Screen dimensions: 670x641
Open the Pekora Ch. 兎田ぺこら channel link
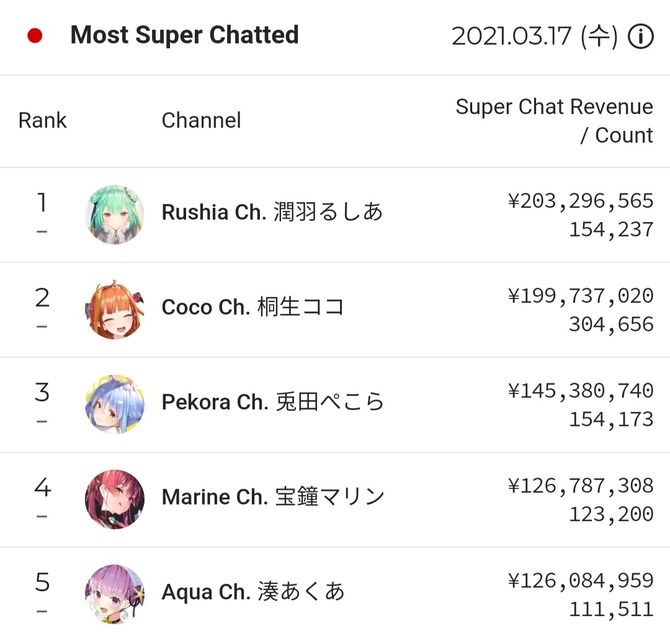point(273,402)
